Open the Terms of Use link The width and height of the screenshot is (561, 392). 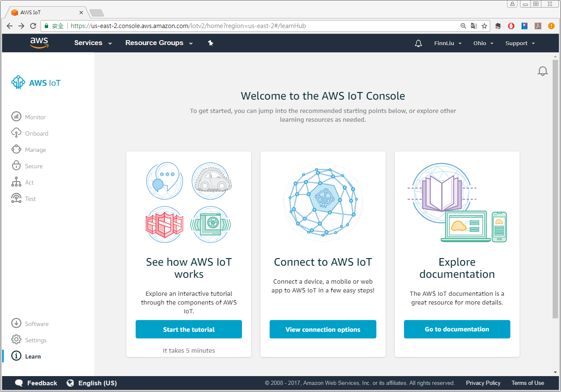pyautogui.click(x=528, y=383)
